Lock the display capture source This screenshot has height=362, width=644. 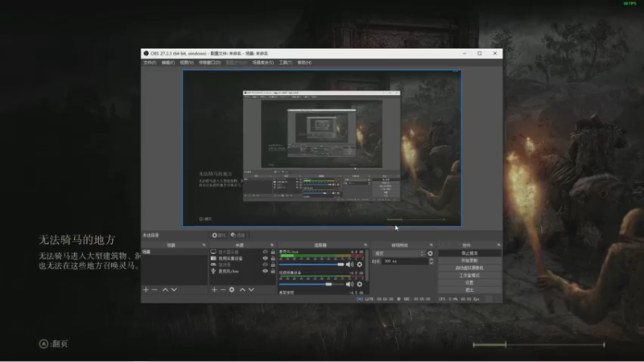[273, 252]
